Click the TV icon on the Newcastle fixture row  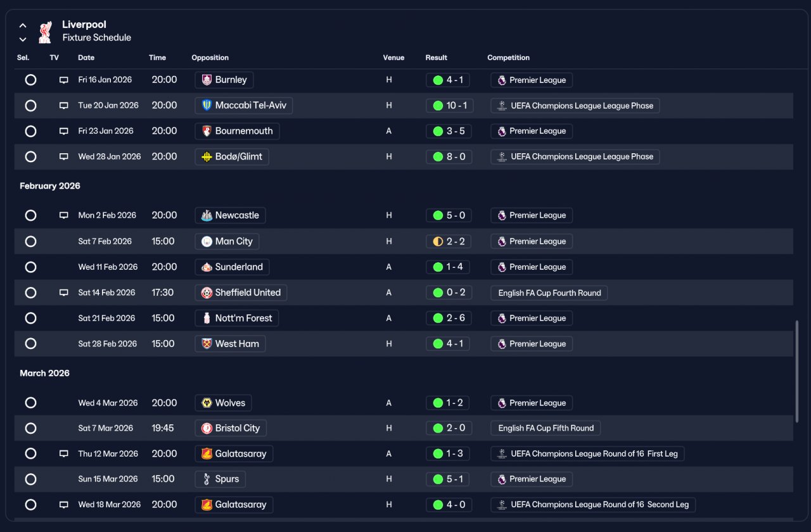(x=63, y=215)
